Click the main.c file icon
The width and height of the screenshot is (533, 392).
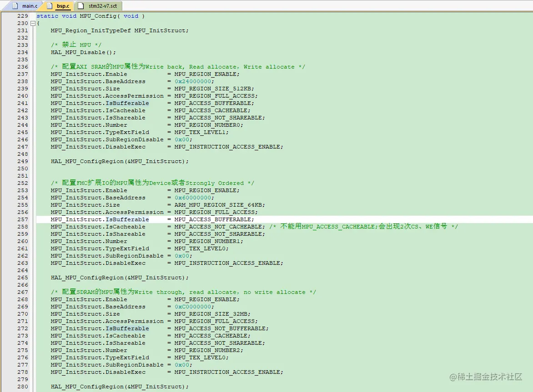click(15, 6)
